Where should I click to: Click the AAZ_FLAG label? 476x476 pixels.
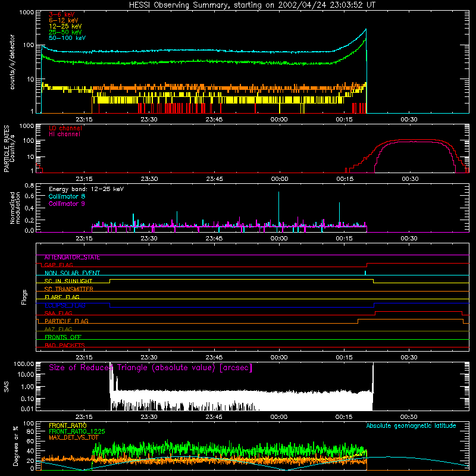58,330
